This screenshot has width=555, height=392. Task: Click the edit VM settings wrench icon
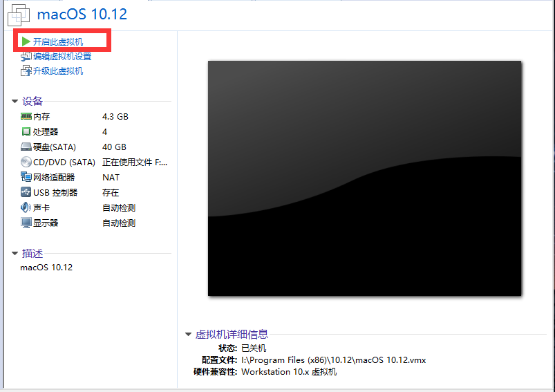tap(26, 56)
